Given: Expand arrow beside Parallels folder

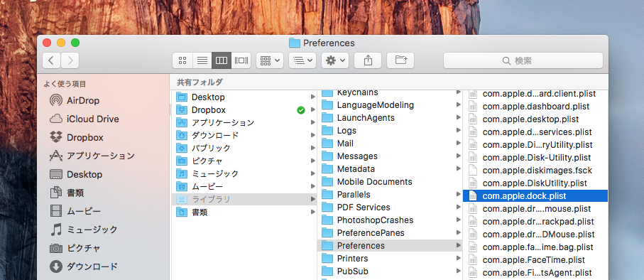Looking at the screenshot, I should (459, 194).
